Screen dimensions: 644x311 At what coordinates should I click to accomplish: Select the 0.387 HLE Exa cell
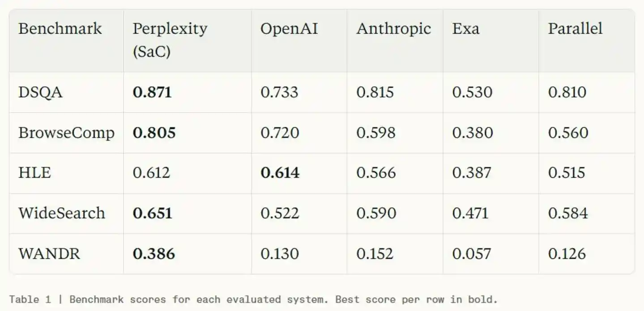[472, 173]
